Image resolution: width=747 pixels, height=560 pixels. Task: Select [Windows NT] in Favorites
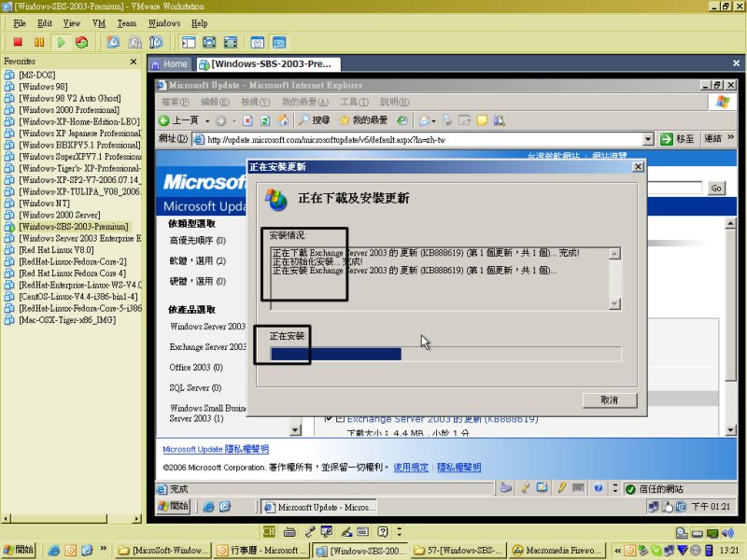[x=44, y=203]
